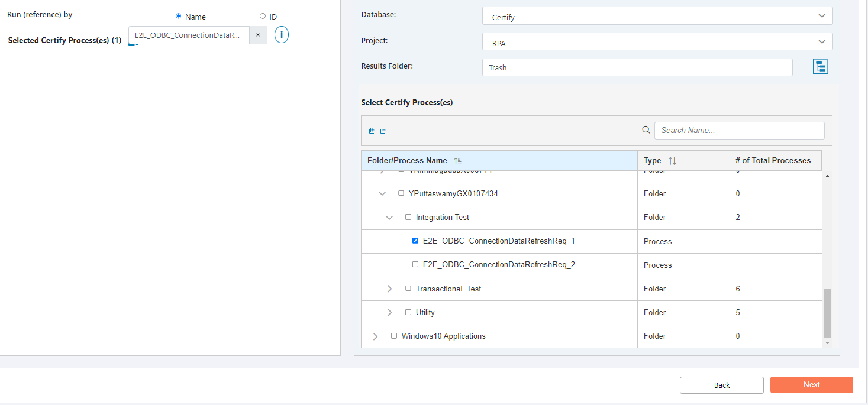Viewport: 868px width, 405px height.
Task: Sort by Folder/Process Name column icon
Action: (458, 161)
